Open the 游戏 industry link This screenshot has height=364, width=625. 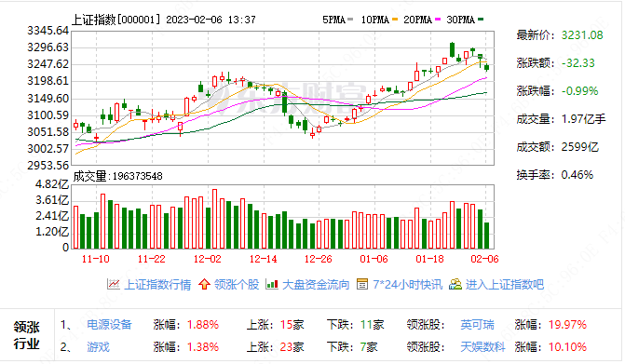click(x=98, y=347)
